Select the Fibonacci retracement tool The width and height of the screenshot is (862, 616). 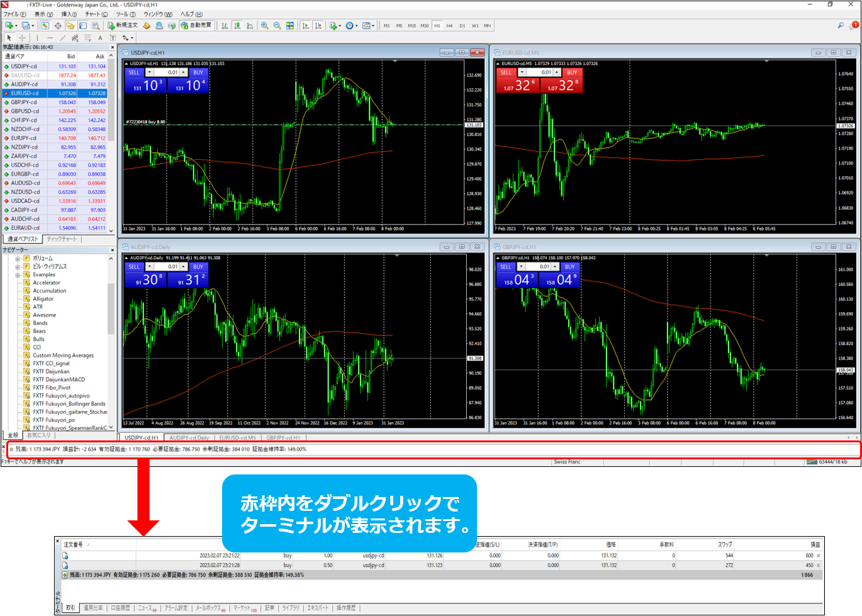pos(87,38)
